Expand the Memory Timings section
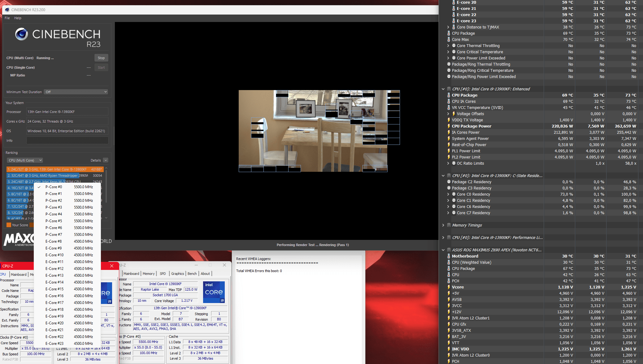This screenshot has width=643, height=364. 443,225
